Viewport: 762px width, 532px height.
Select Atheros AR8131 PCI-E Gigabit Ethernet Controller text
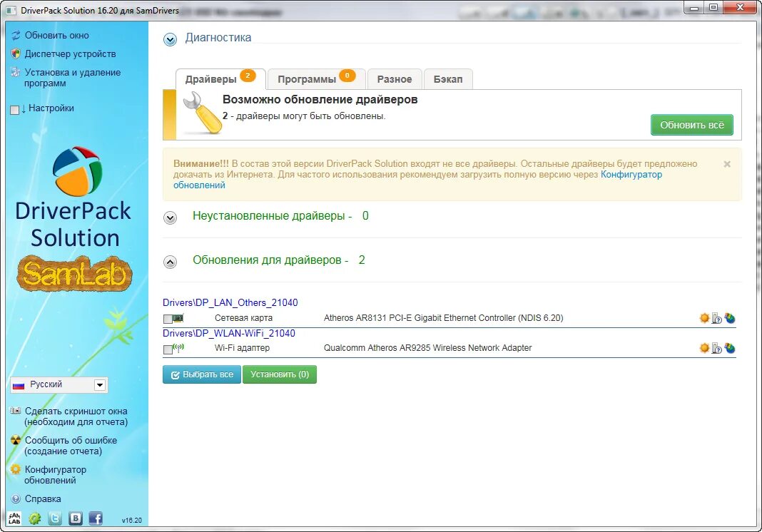[x=444, y=318]
